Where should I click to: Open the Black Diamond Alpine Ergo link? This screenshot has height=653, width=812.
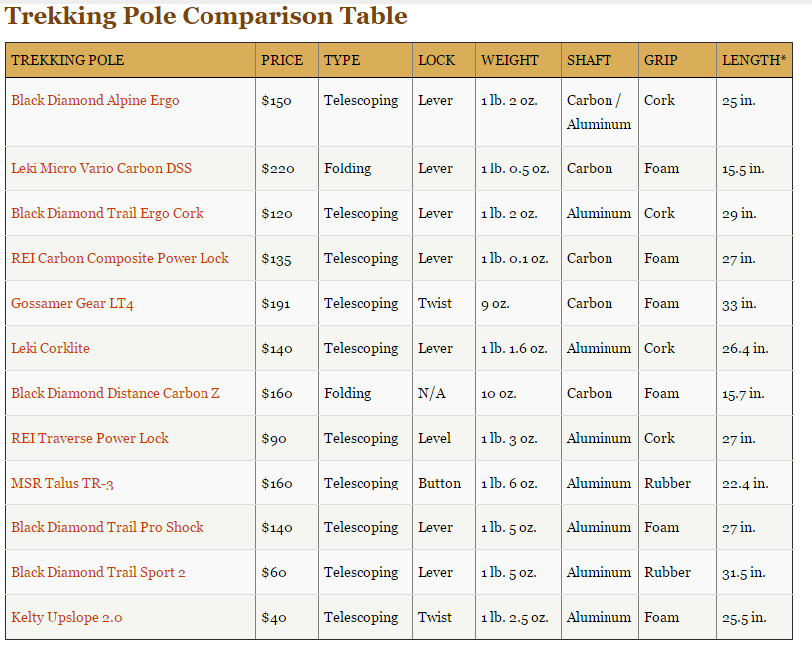pos(95,101)
